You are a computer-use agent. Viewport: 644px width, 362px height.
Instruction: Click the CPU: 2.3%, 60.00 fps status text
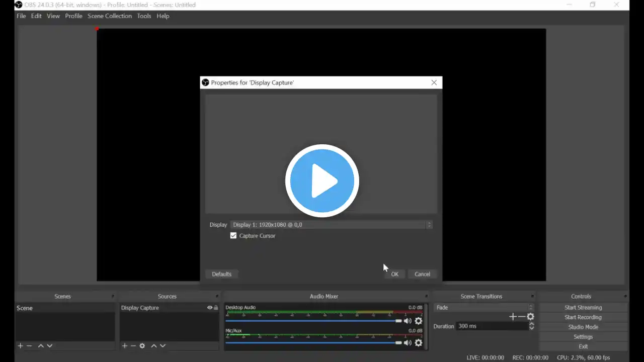pos(583,357)
